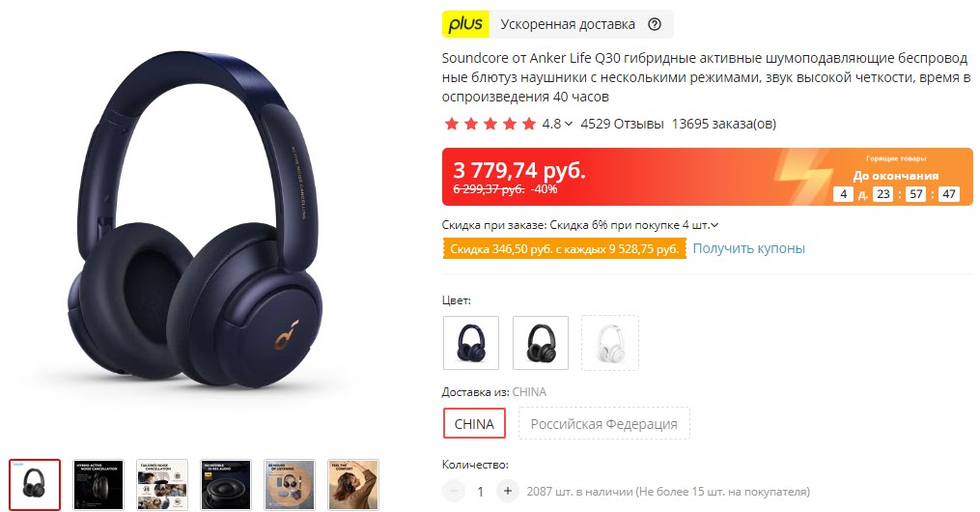Choose the white headphone color variant
Viewport: 980px width, 512px height.
(610, 343)
